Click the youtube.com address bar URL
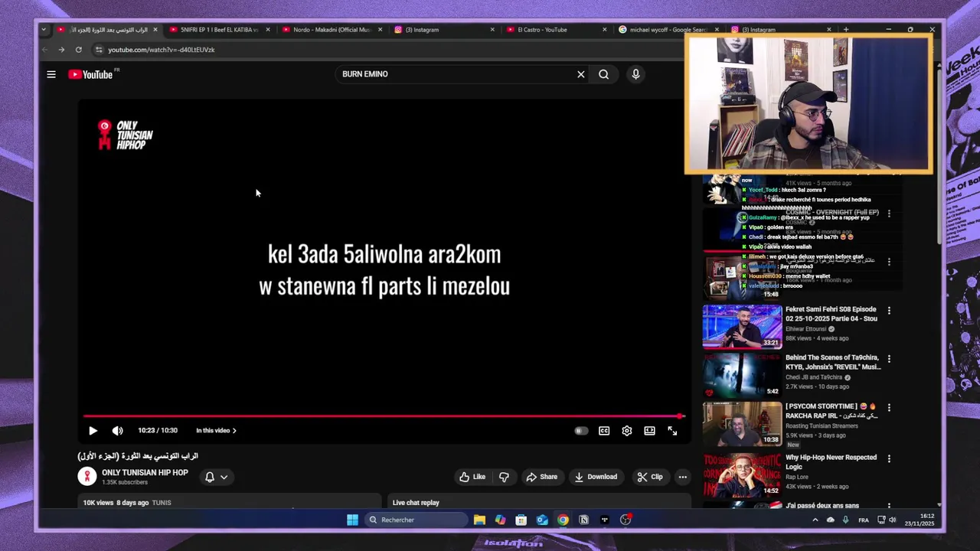 click(x=162, y=50)
